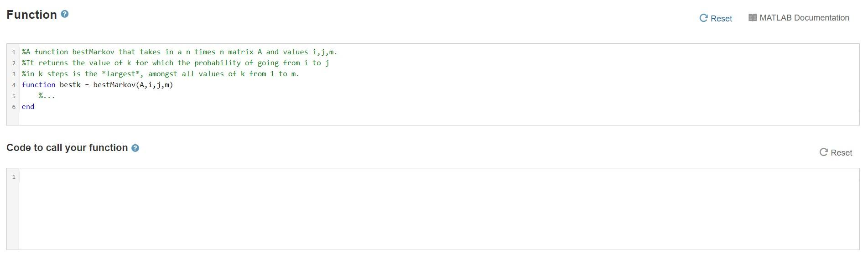
Task: Select the green comment text on line 1
Action: [180, 52]
